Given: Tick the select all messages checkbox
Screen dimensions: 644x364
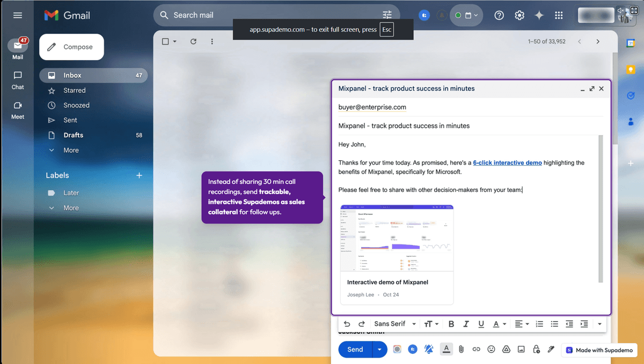Looking at the screenshot, I should pyautogui.click(x=165, y=41).
